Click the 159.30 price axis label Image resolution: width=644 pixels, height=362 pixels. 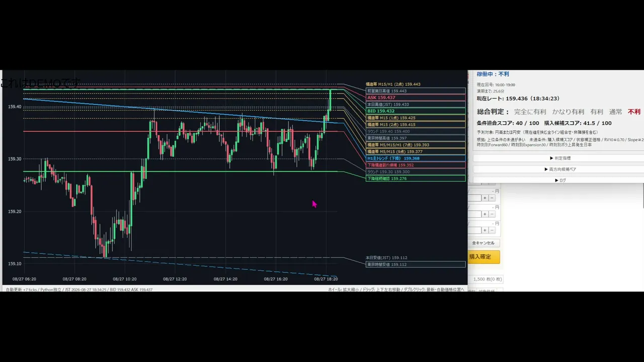(15, 159)
